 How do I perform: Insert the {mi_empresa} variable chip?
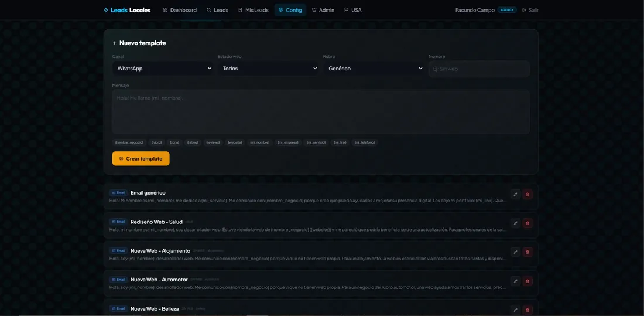(x=288, y=142)
